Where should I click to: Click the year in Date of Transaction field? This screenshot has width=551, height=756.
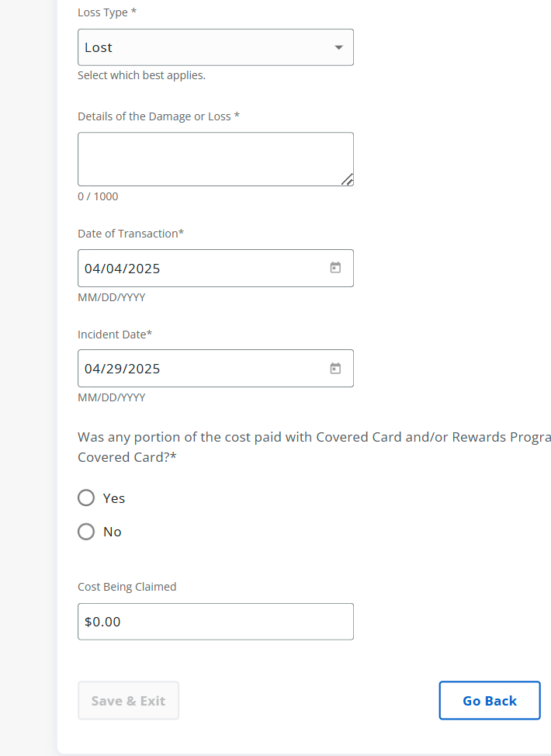click(x=144, y=269)
